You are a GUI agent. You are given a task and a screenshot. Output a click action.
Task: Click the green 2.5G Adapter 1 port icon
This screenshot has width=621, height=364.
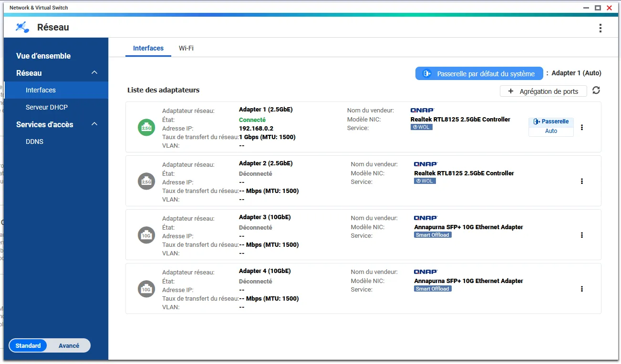point(146,127)
